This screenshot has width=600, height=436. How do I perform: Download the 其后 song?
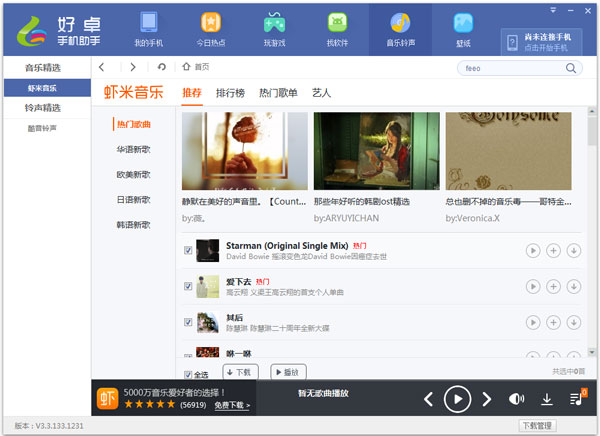click(574, 322)
